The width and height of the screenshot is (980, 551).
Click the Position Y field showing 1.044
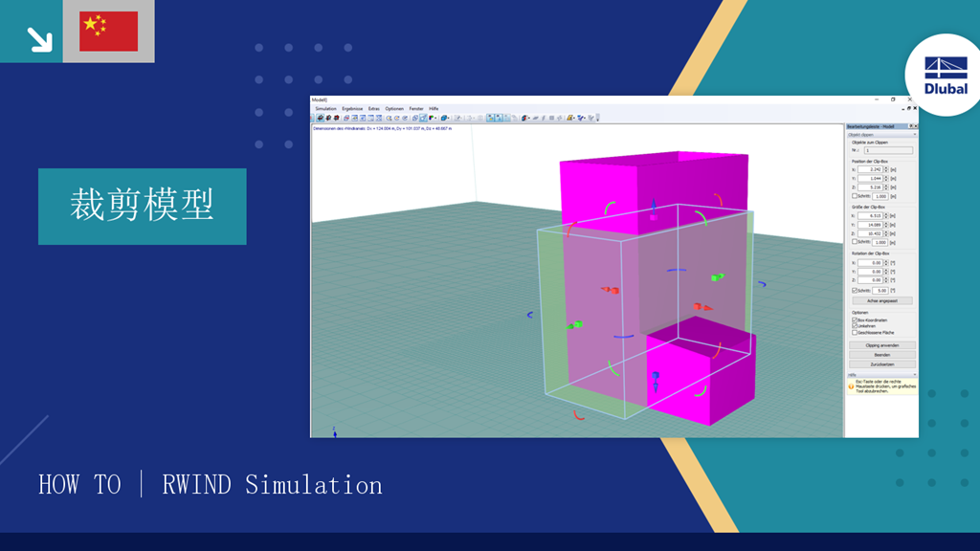870,179
